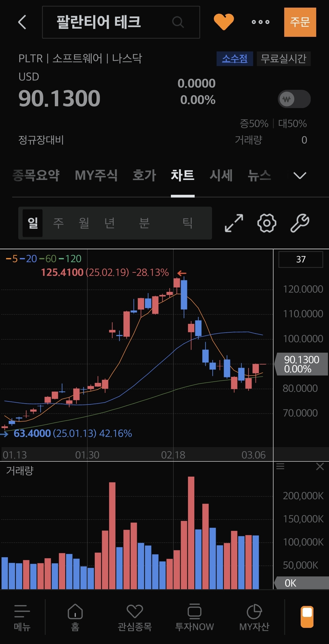Select the 틱 tick chart period
This screenshot has height=644, width=329.
(187, 223)
